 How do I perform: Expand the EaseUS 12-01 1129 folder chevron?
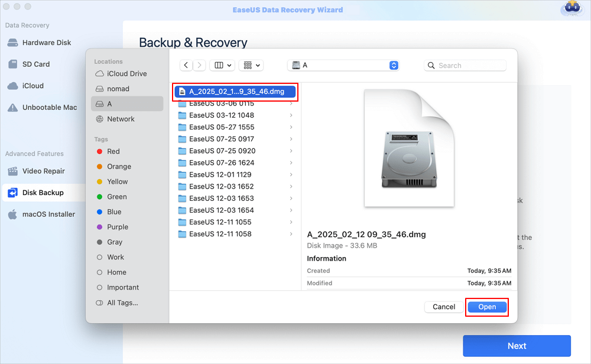[291, 174]
